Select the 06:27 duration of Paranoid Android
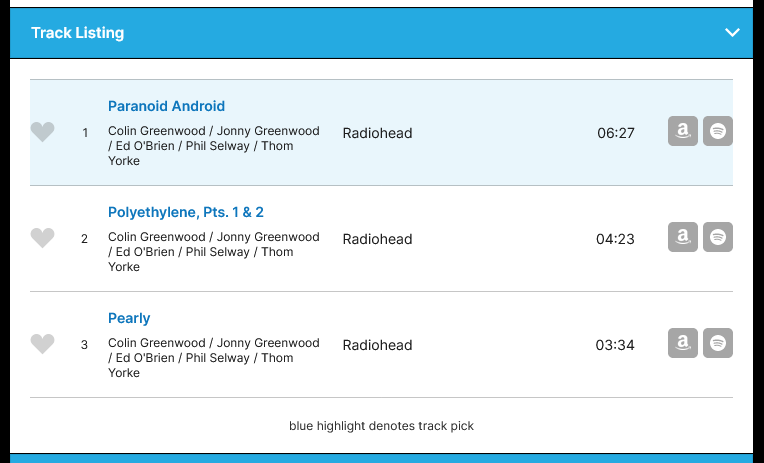Screen dimensions: 764x463 click(615, 133)
